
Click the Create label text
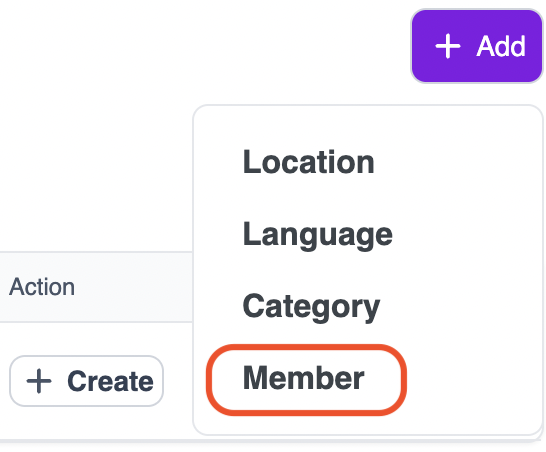(x=110, y=381)
